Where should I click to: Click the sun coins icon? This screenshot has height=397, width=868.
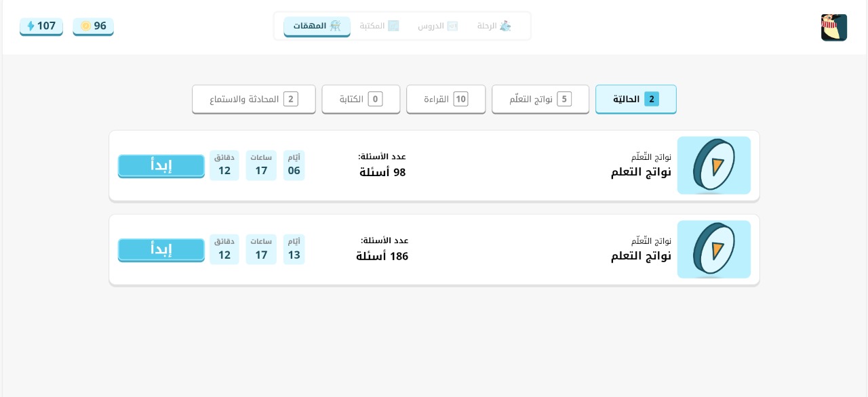tap(85, 26)
